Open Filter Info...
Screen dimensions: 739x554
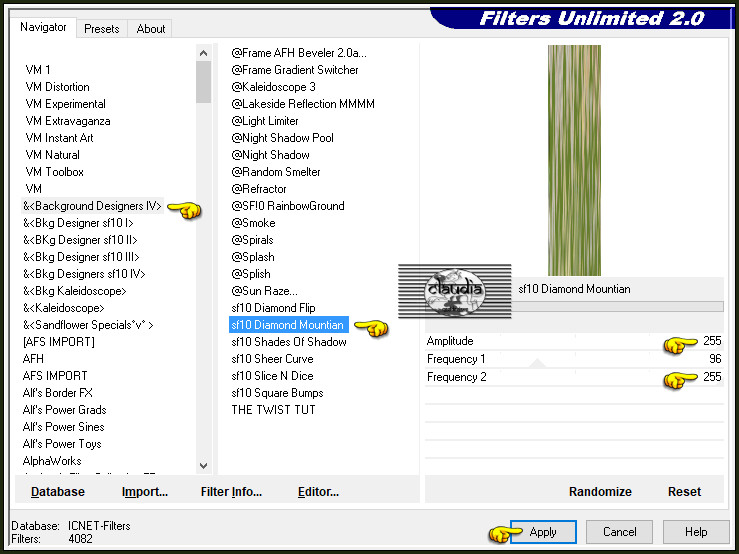point(231,491)
